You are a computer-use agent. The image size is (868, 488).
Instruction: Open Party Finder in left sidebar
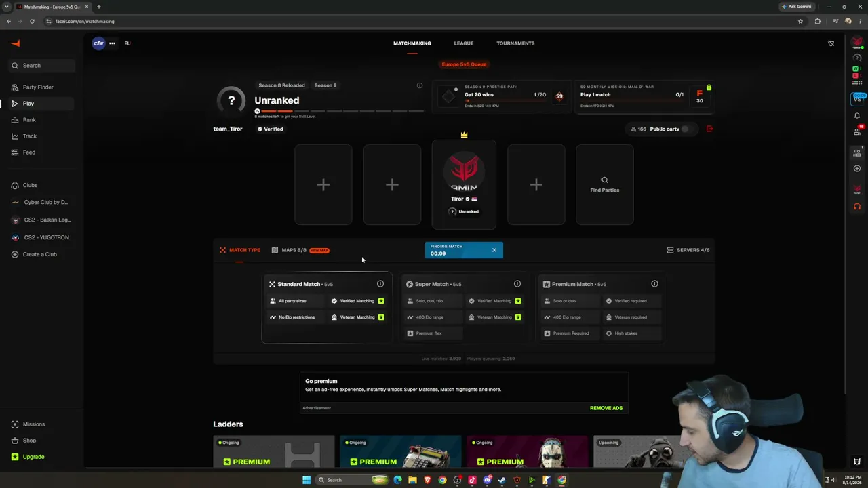(38, 87)
